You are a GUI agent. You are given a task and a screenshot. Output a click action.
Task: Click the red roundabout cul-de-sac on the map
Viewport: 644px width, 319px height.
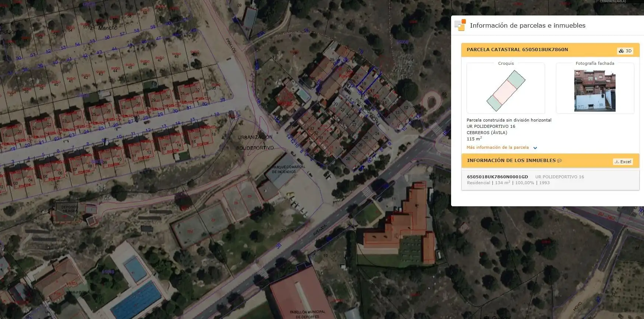tap(431, 100)
